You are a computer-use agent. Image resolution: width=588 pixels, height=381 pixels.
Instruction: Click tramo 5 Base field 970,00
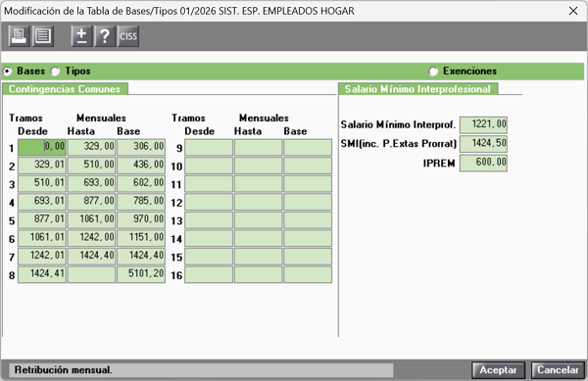click(x=141, y=219)
